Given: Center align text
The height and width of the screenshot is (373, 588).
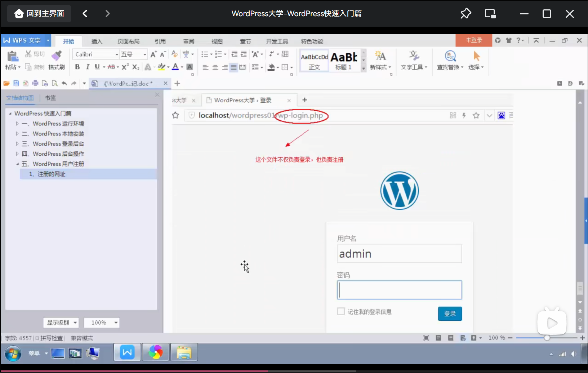Looking at the screenshot, I should [x=215, y=67].
